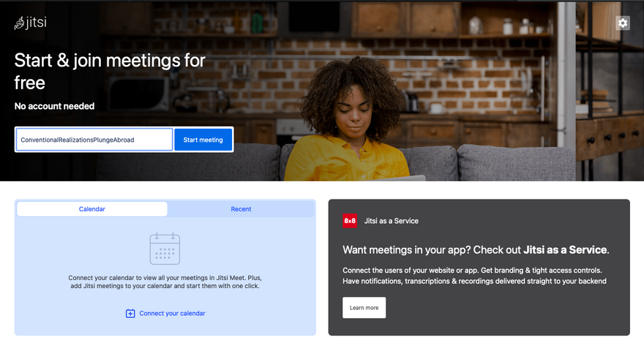Click the bold 'Jitsi as a Service' phrase in heading
The image size is (644, 348).
tap(565, 250)
